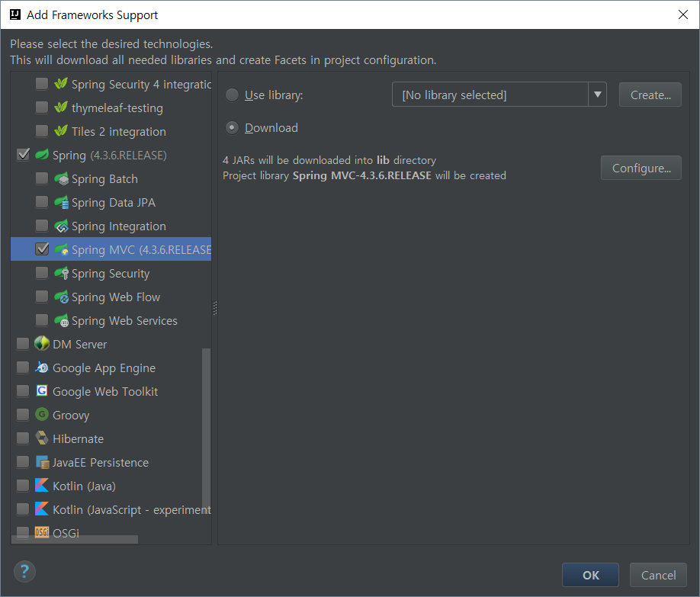Click the Google App Engine icon
This screenshot has width=700, height=597.
pos(42,368)
